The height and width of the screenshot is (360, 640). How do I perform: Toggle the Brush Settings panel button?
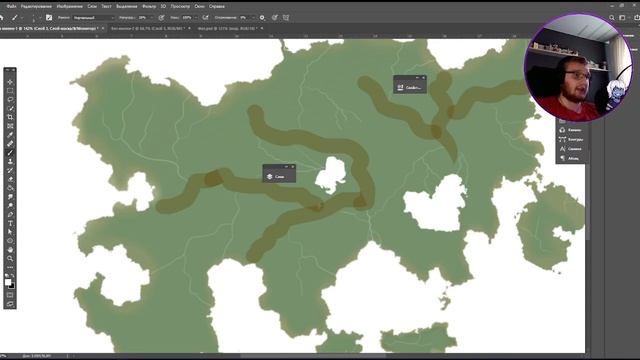49,18
